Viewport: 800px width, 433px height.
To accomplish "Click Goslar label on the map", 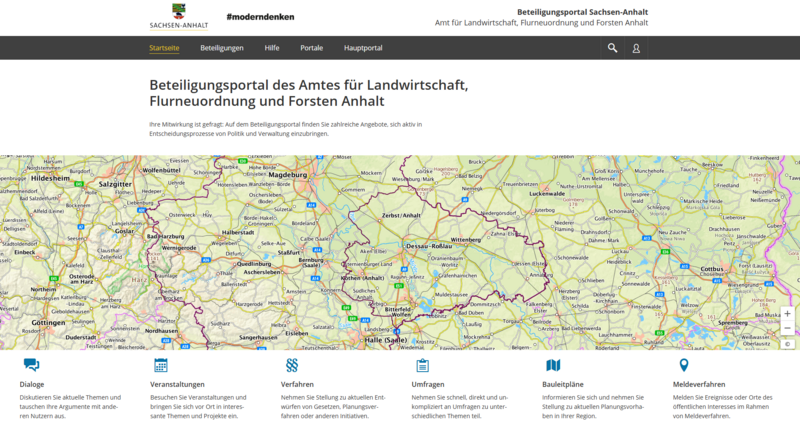I will point(124,231).
